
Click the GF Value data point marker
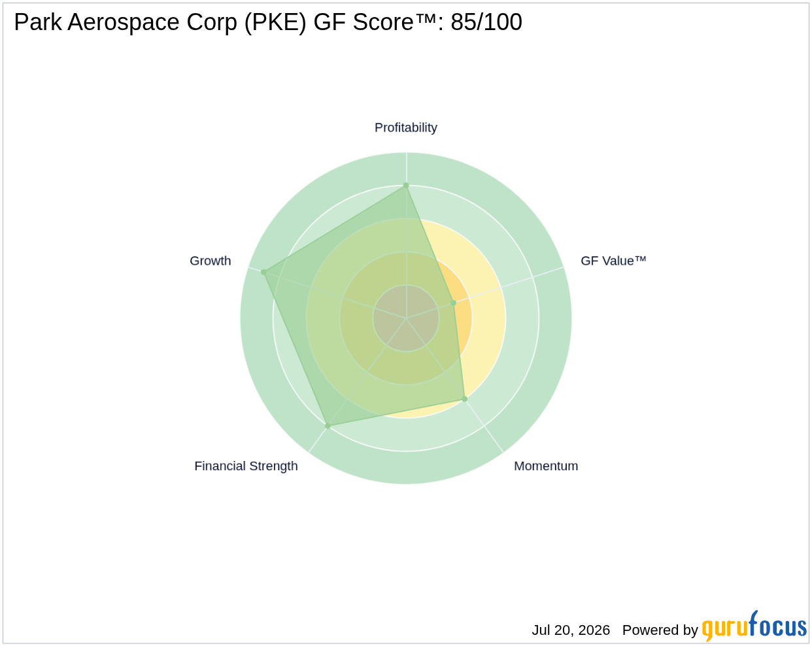coord(453,303)
